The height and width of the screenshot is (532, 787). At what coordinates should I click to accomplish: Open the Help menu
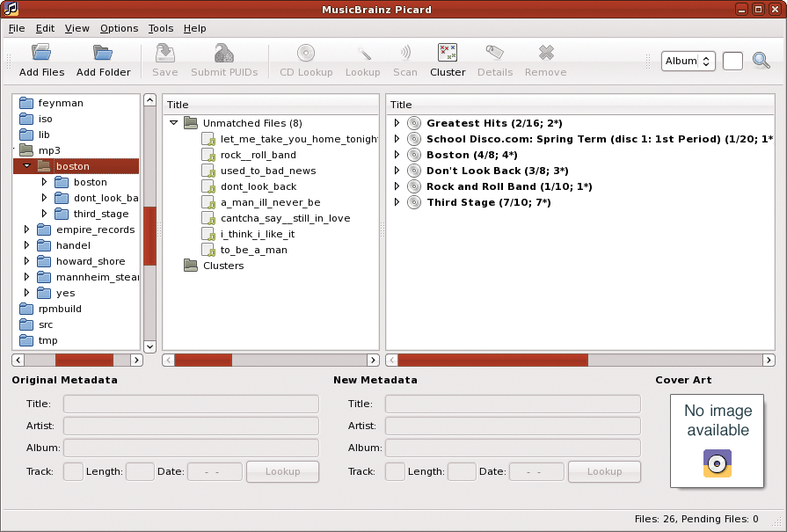(x=194, y=29)
